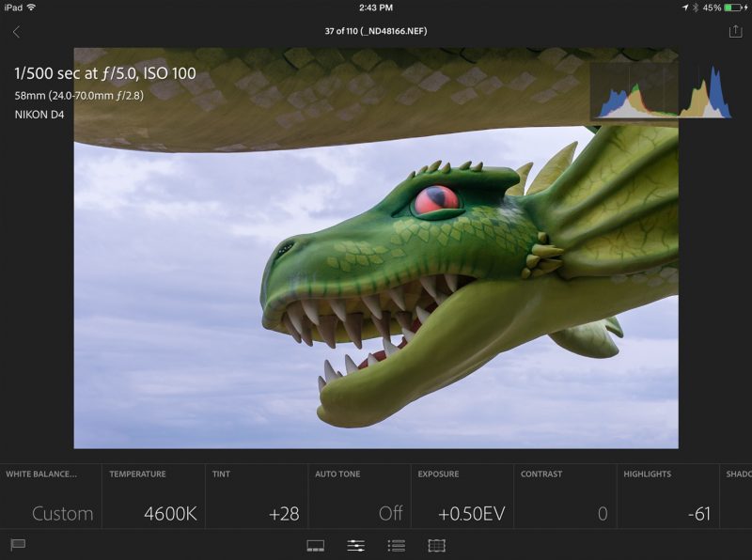Toggle the flag status icon
The image size is (752, 560).
[x=17, y=545]
